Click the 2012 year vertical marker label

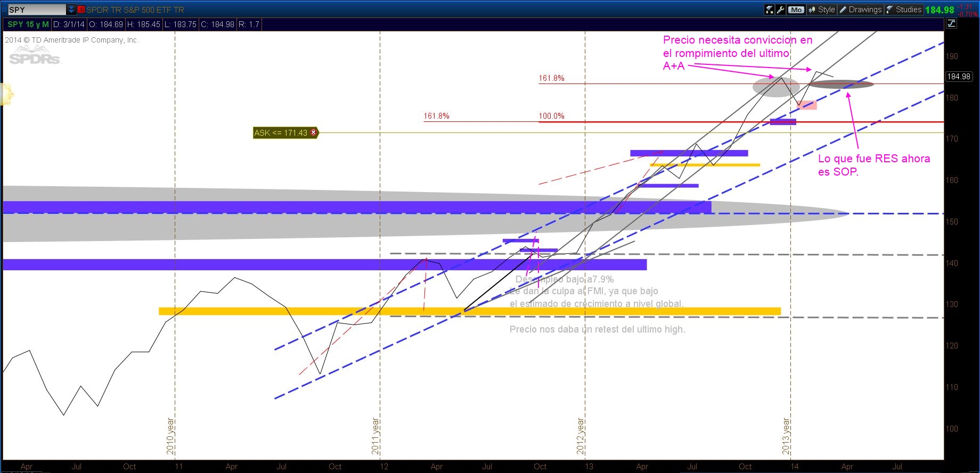581,436
